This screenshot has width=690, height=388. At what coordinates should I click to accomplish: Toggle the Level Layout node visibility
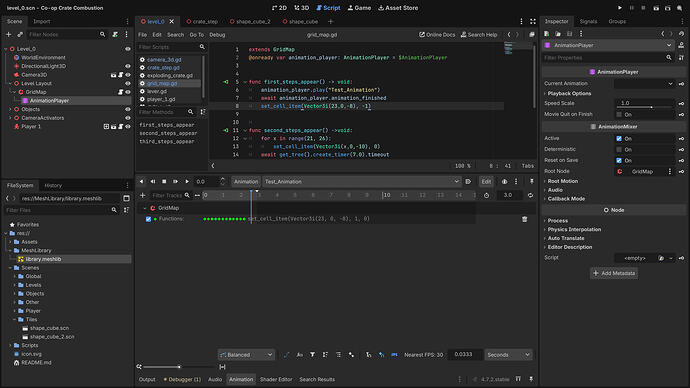[x=128, y=83]
